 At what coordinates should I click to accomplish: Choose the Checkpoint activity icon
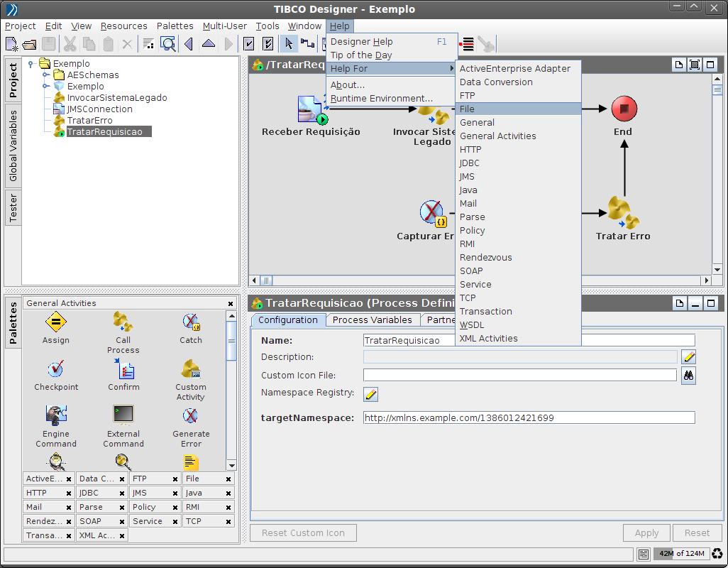pyautogui.click(x=55, y=370)
